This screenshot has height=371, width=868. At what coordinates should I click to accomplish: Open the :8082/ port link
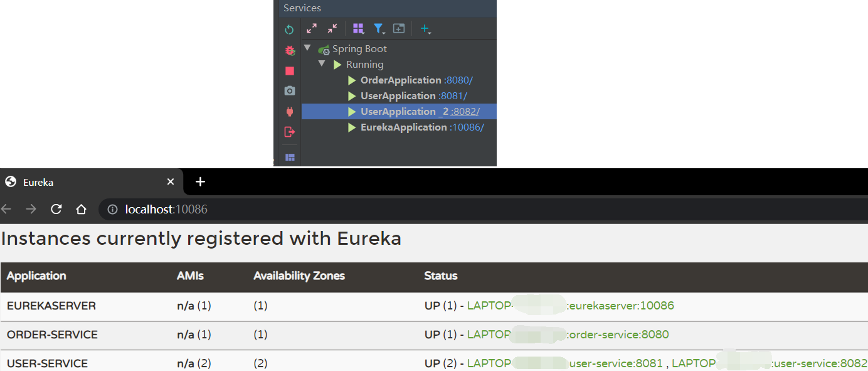(465, 112)
